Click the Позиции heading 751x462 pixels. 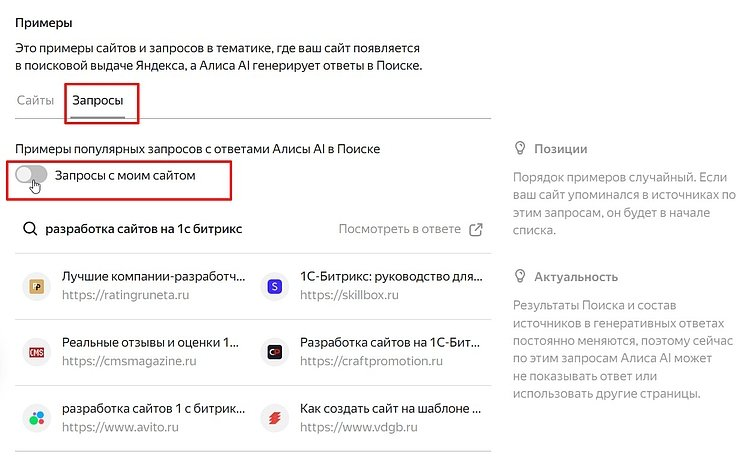561,149
